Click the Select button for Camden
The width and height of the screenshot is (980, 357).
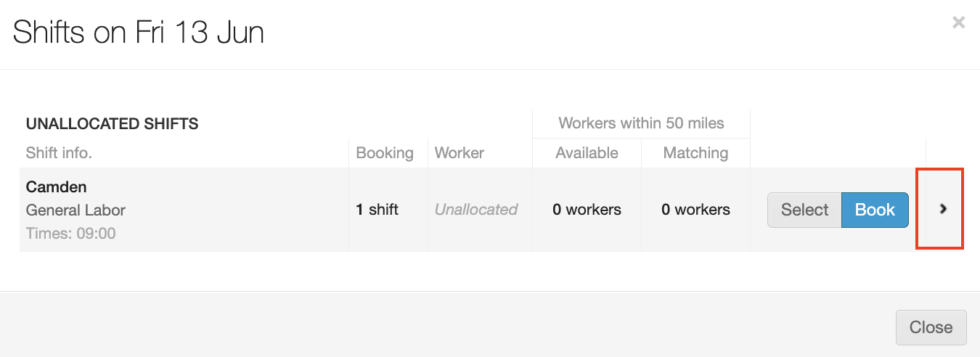tap(804, 210)
